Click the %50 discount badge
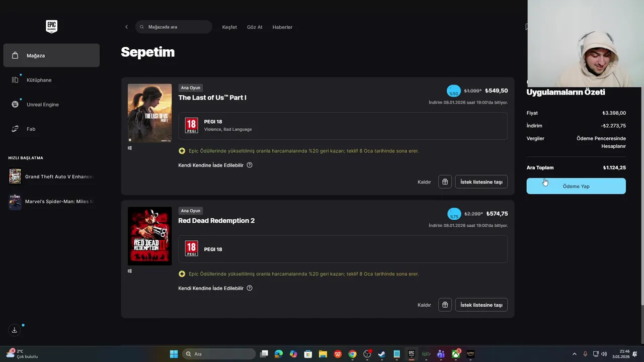 (x=454, y=91)
